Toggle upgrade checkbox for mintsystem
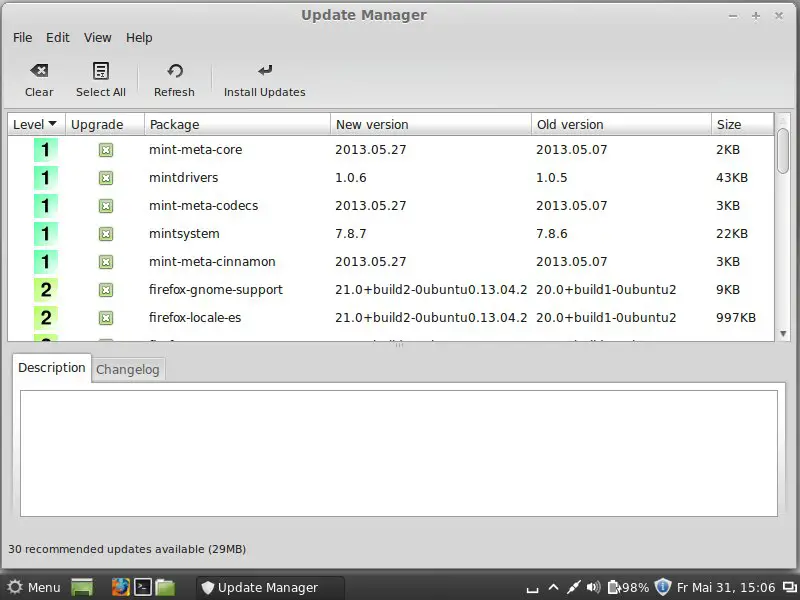This screenshot has height=600, width=800. (x=106, y=234)
